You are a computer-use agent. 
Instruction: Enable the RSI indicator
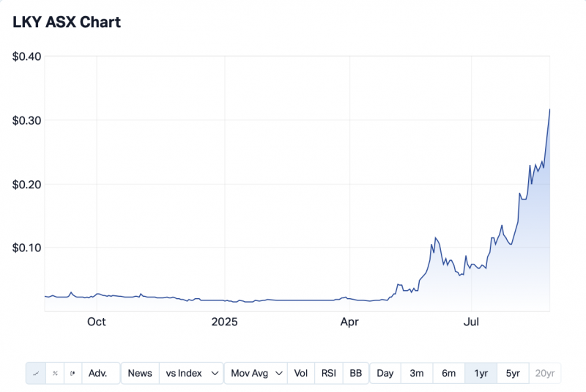pyautogui.click(x=329, y=373)
